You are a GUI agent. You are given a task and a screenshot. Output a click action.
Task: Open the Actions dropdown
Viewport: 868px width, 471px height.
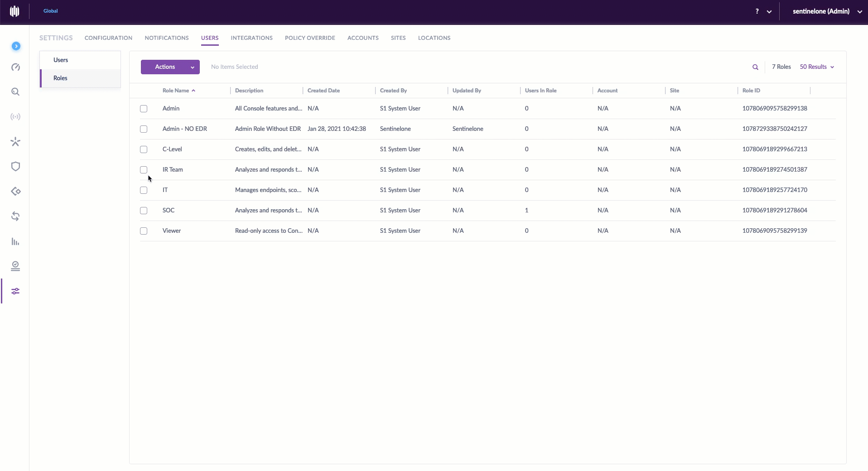tap(170, 67)
